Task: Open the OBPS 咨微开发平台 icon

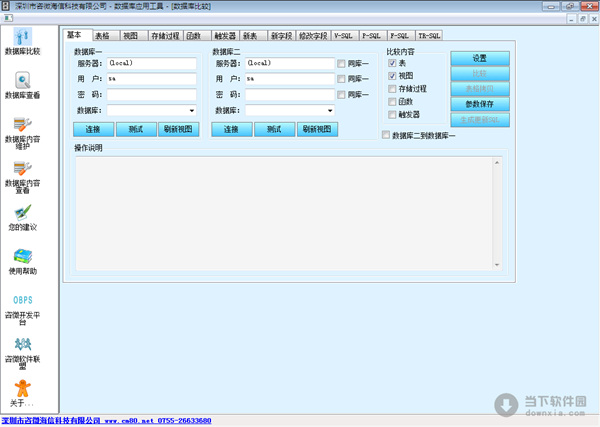Action: click(23, 300)
